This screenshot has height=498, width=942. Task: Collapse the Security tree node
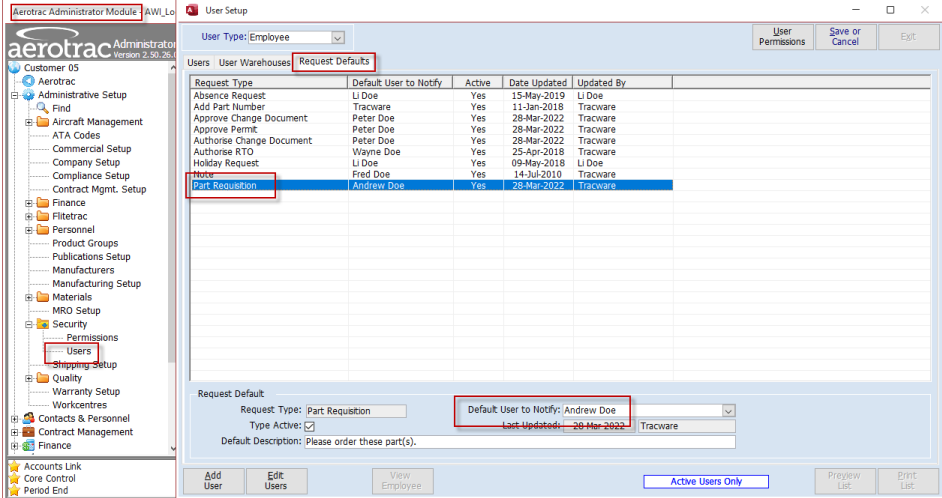click(28, 324)
